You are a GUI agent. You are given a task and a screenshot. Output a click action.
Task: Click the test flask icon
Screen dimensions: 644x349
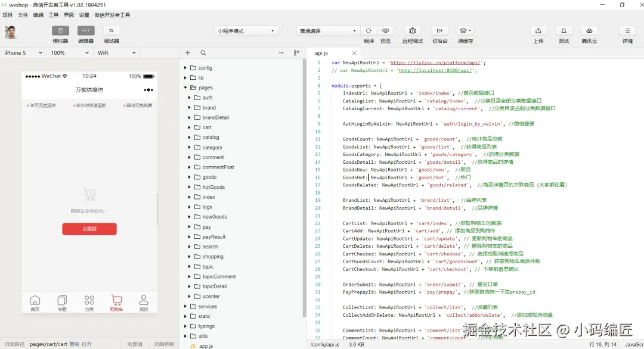[563, 31]
